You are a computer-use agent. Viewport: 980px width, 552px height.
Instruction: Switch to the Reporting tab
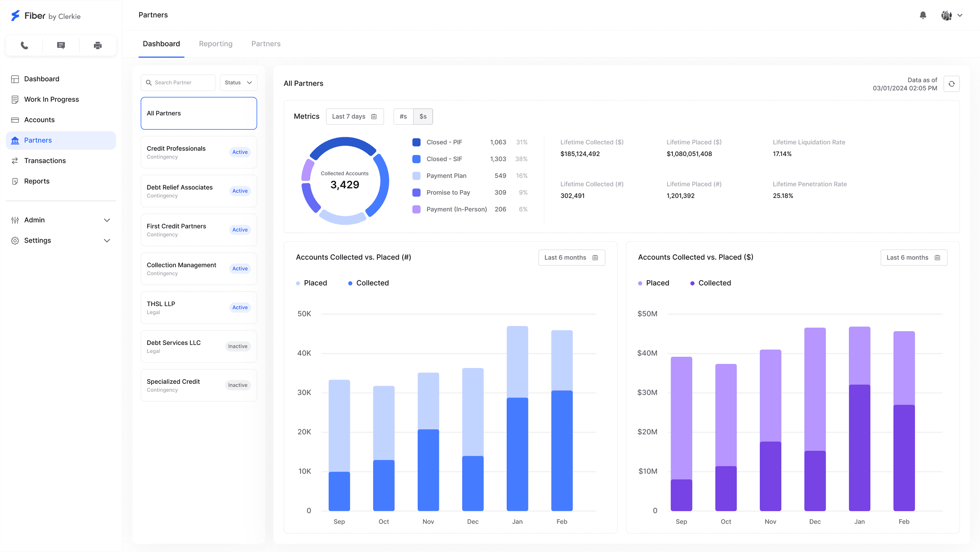[x=215, y=44]
